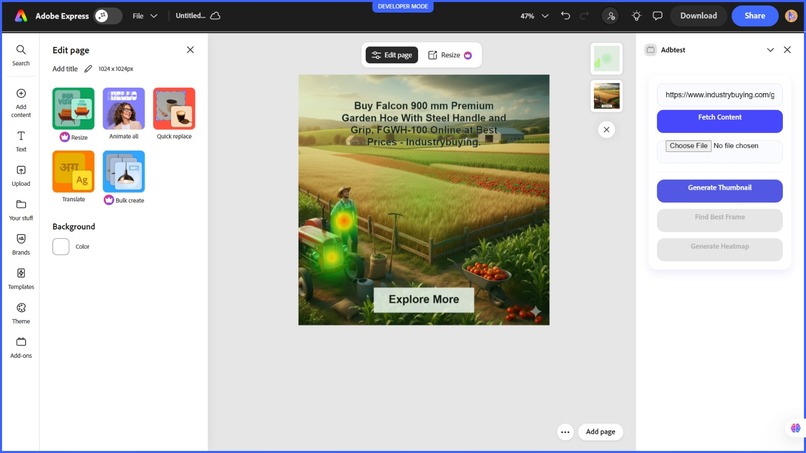Open the Add-ons panel
Screen dimensions: 806x453
[21, 348]
